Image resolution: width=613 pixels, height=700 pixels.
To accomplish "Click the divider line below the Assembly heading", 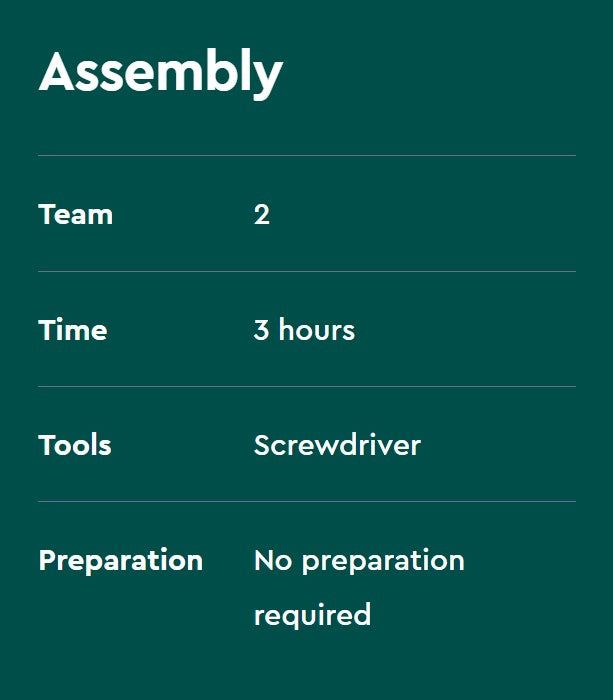I will click(x=306, y=155).
